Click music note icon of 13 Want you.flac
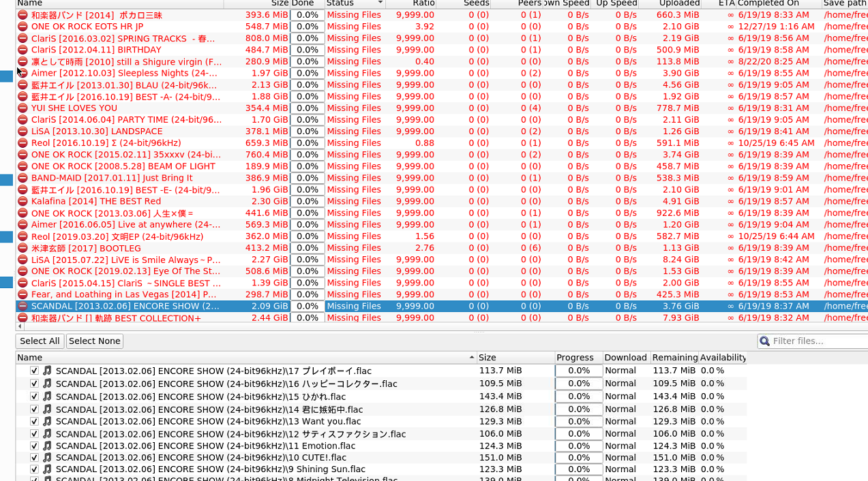 [47, 421]
